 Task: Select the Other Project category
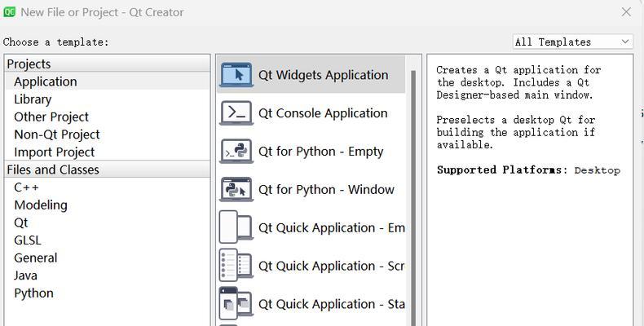(x=107, y=117)
